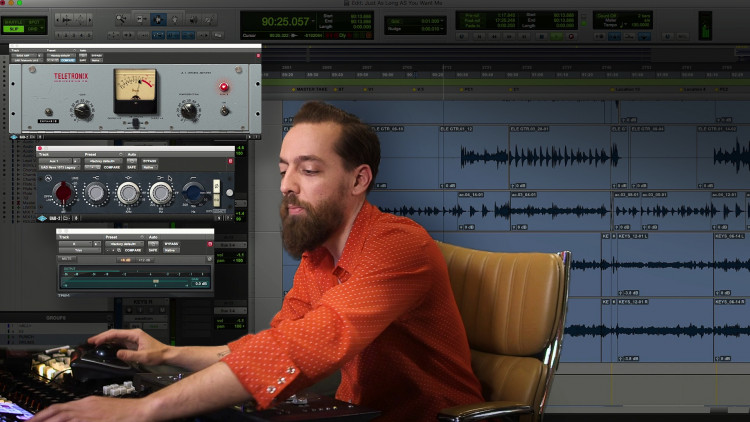Enable Grid edit mode
Screen dimensions: 750x422
(34, 29)
